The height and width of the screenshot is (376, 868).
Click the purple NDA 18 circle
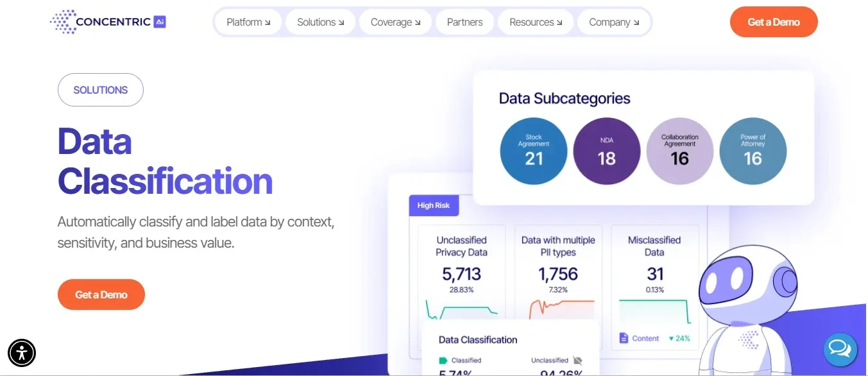(x=607, y=151)
